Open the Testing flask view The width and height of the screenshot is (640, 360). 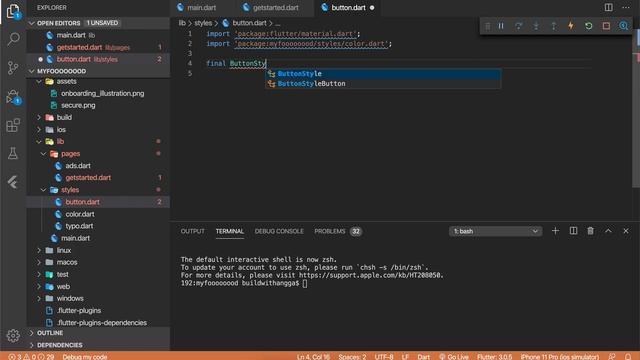[x=13, y=153]
